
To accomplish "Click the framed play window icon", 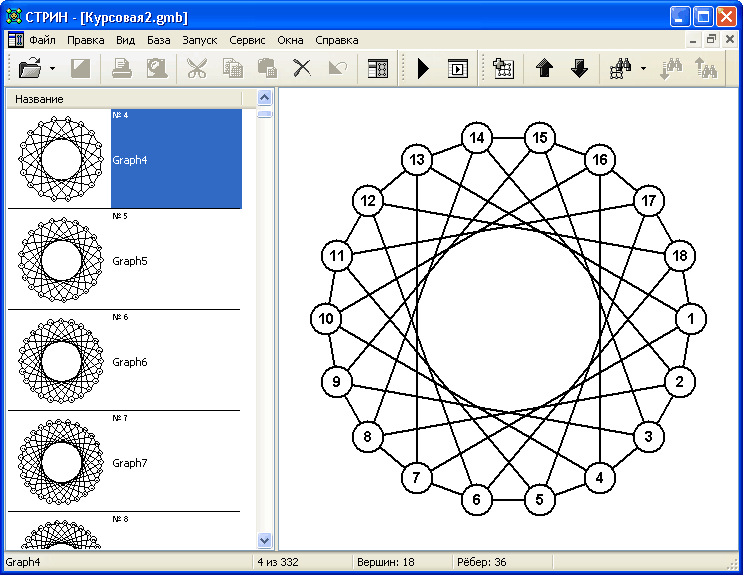I will tap(457, 69).
